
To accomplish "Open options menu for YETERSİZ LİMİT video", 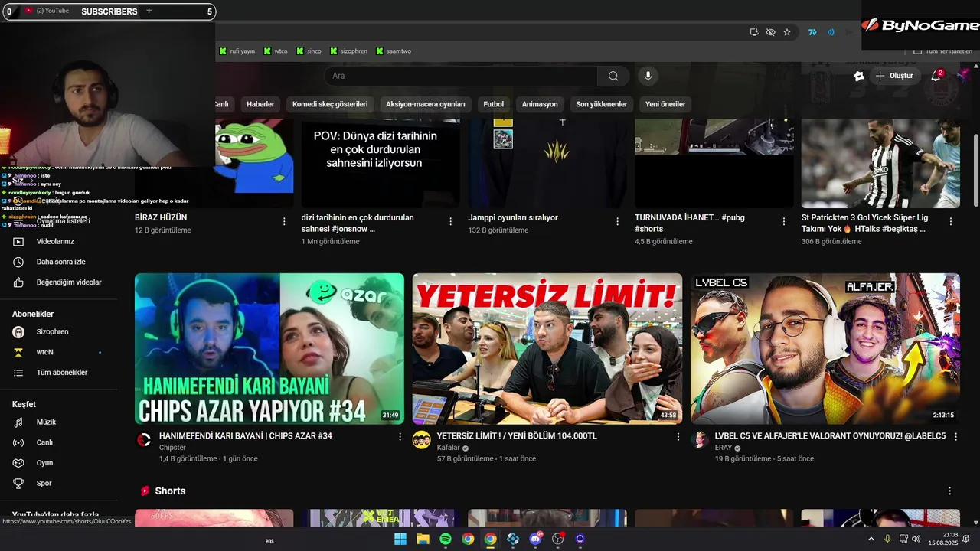I will tap(678, 436).
